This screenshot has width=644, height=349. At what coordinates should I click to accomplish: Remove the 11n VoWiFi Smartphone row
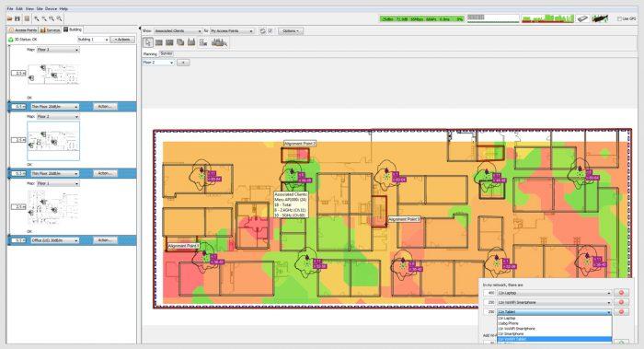point(621,302)
